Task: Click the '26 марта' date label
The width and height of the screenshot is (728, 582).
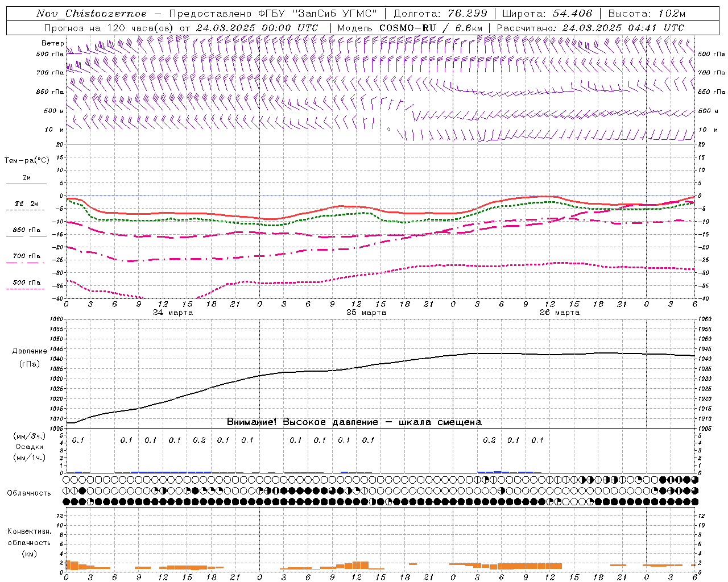Action: tap(560, 313)
